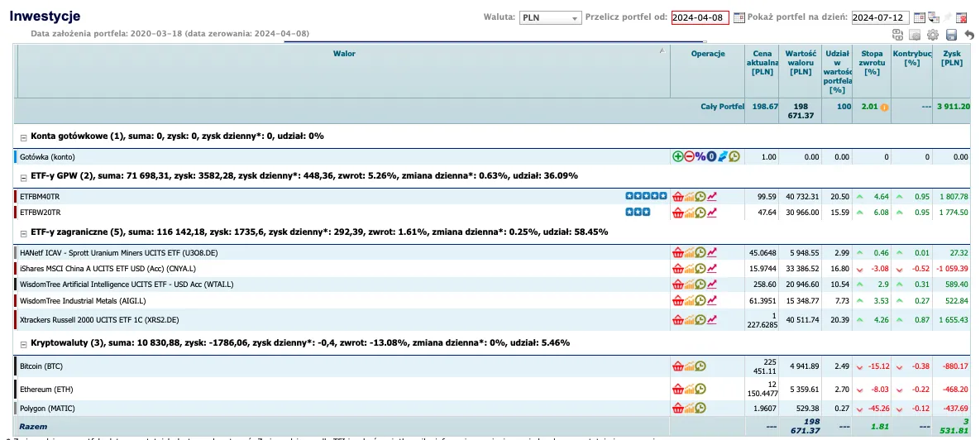Click basket icon for Xtrackers Russell 2000
Viewport: 980px width, 440px height.
pyautogui.click(x=677, y=320)
